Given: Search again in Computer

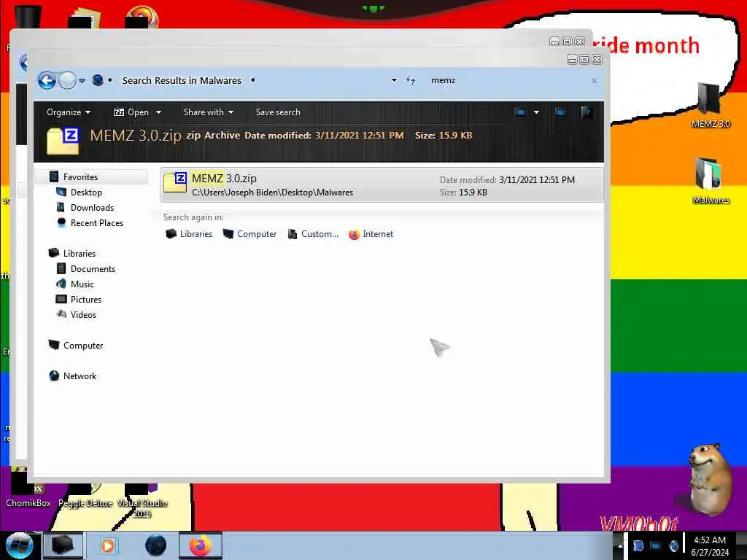Looking at the screenshot, I should [x=249, y=234].
